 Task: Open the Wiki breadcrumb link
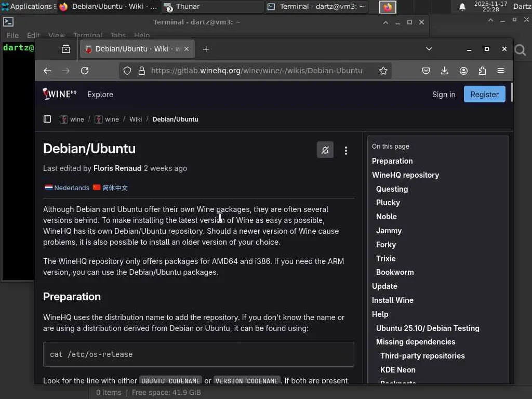136,119
